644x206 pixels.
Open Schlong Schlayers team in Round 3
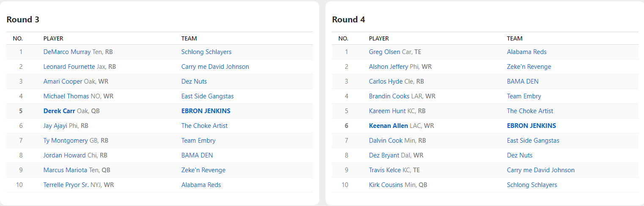(206, 52)
